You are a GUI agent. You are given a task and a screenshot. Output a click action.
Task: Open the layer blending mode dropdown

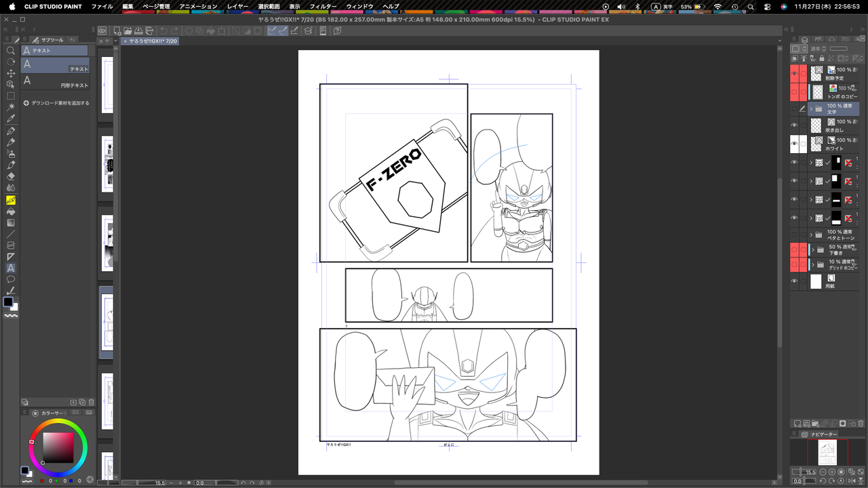pos(818,49)
